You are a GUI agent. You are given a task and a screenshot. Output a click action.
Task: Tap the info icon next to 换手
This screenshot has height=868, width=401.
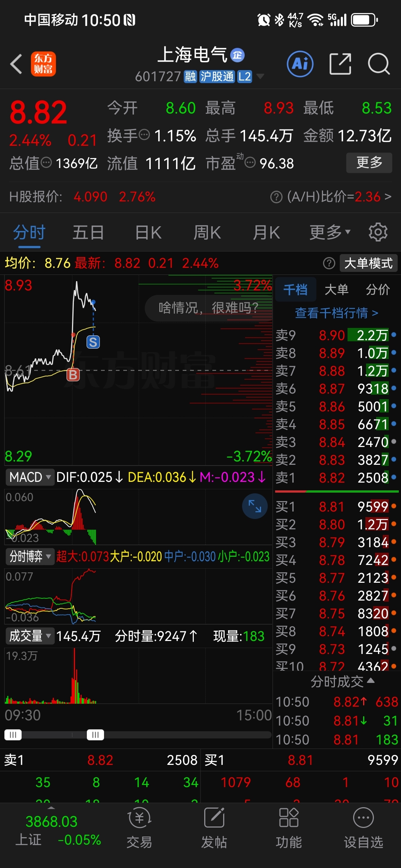point(144,135)
